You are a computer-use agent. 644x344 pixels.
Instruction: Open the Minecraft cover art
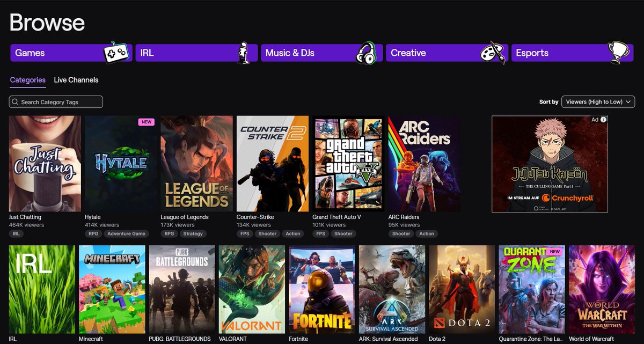(112, 290)
